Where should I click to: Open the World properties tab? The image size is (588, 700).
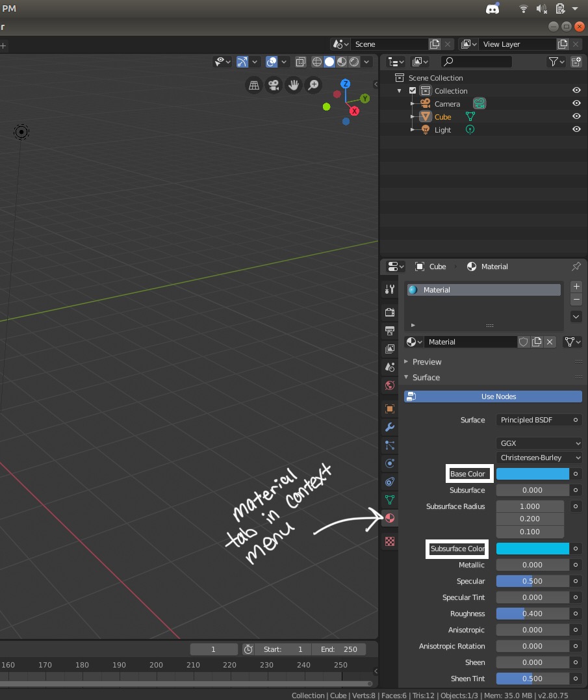(x=389, y=385)
